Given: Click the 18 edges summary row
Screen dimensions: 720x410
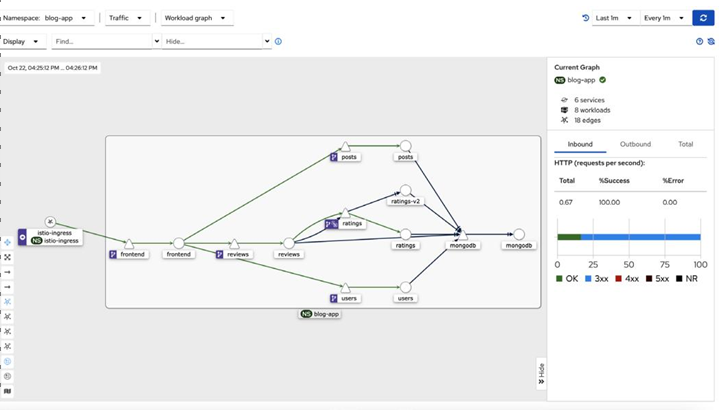Looking at the screenshot, I should [581, 120].
